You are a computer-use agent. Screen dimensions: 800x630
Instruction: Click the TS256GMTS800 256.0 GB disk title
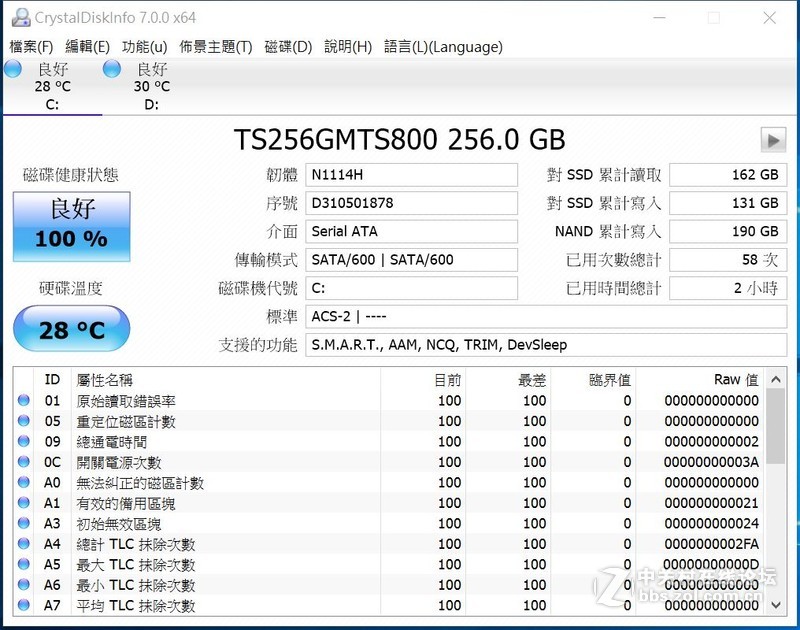tap(399, 140)
